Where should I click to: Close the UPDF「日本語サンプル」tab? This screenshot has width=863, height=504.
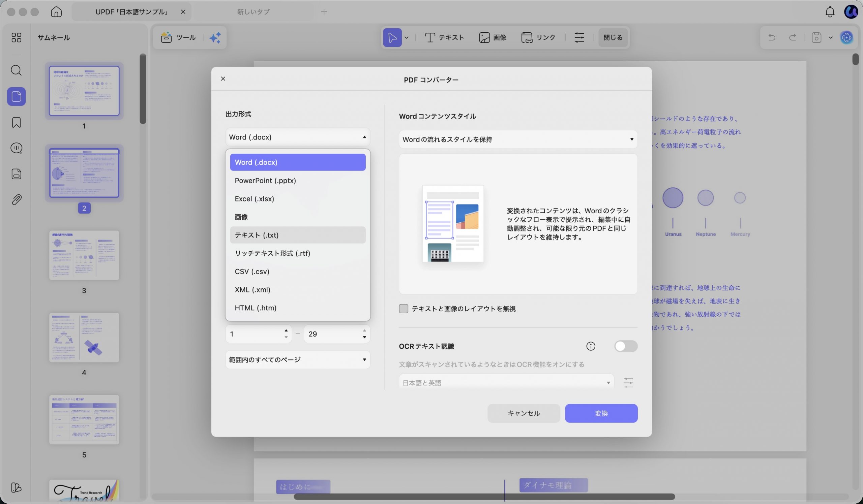[183, 12]
